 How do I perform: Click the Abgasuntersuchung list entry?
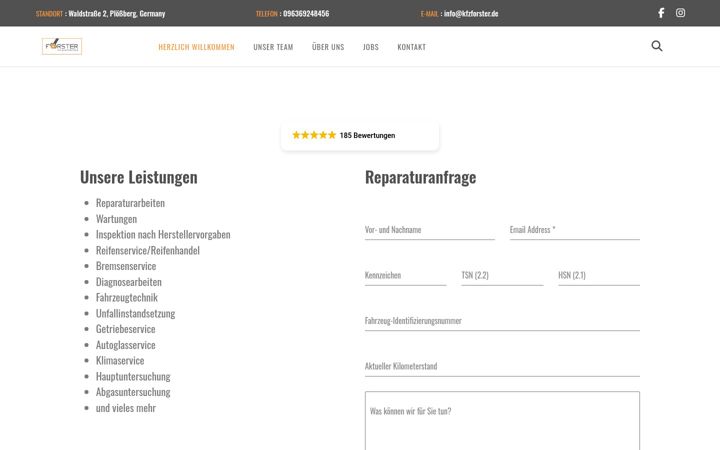click(133, 392)
